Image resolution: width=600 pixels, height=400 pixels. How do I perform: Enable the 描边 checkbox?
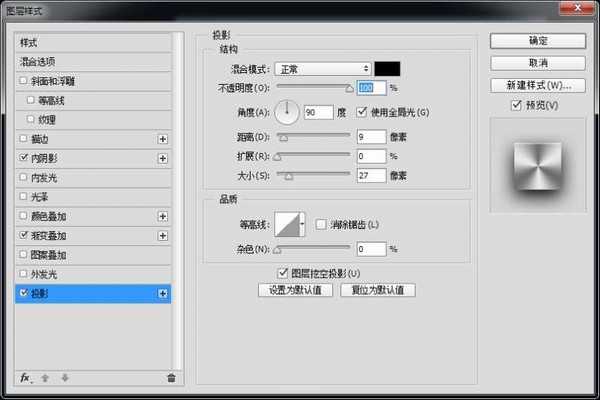(x=23, y=138)
